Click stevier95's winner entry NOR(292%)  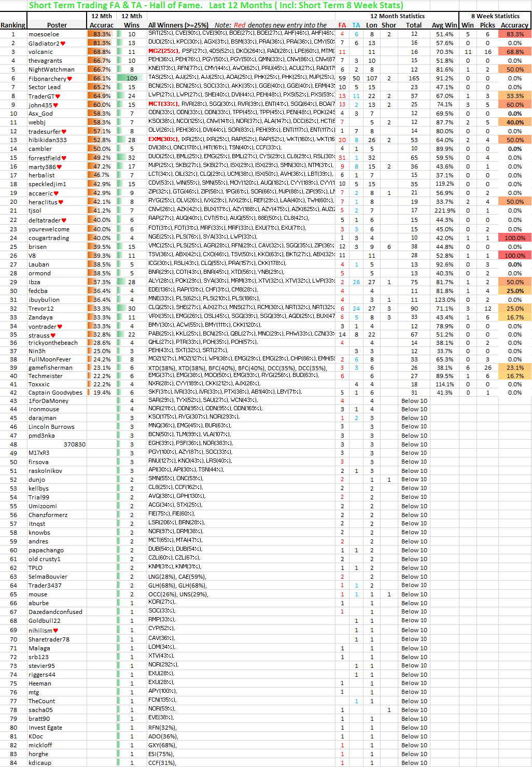[x=163, y=664]
